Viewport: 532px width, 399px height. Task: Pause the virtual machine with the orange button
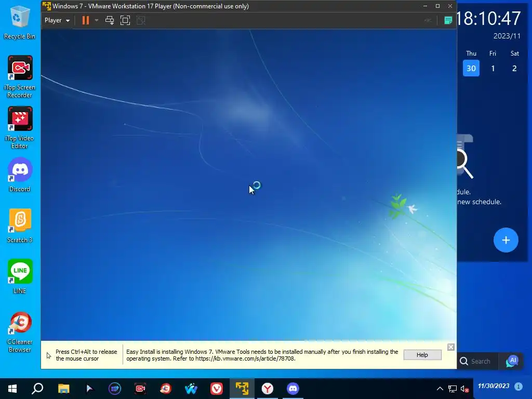[86, 20]
